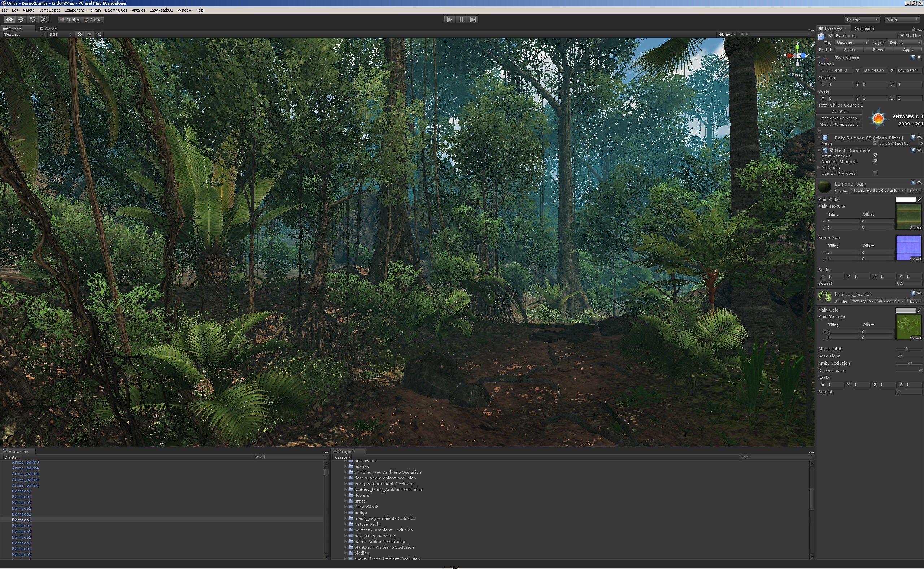
Task: Expand the Materials foldout
Action: (819, 168)
